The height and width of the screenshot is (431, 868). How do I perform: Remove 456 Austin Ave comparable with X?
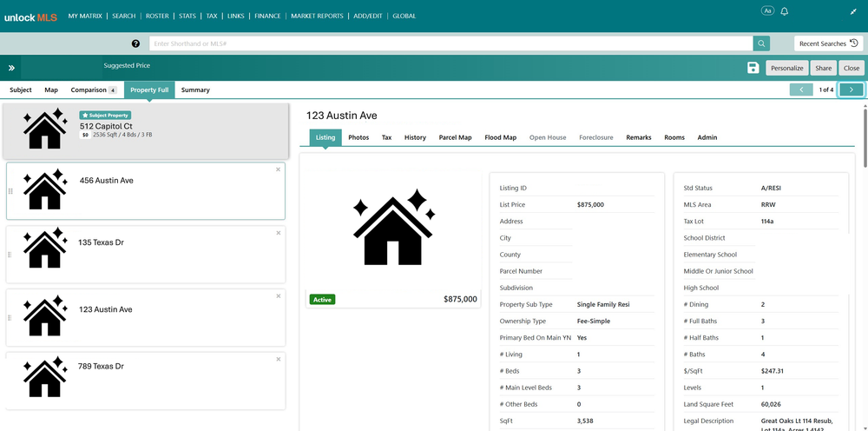278,169
